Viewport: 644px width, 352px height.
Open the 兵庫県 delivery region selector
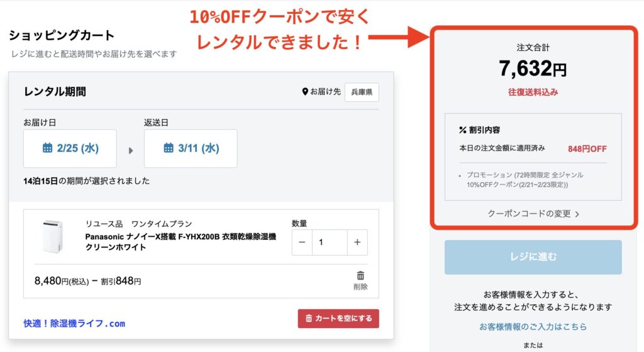(362, 92)
